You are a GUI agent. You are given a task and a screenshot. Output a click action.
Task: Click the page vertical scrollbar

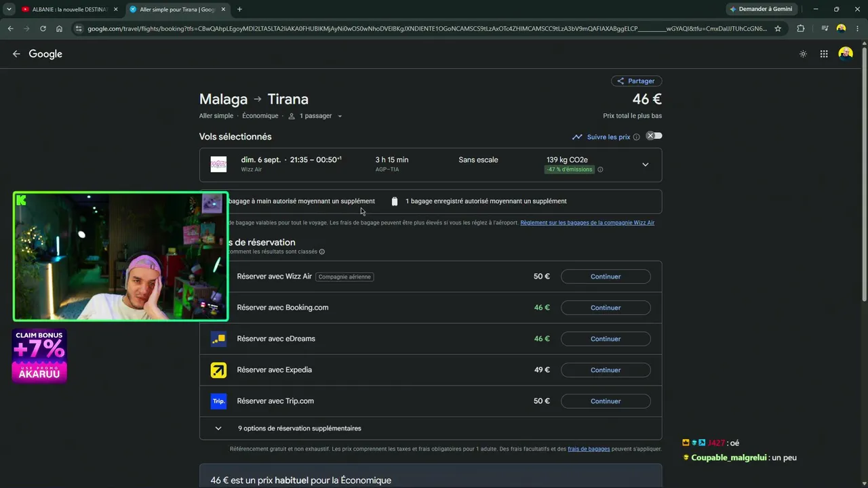pyautogui.click(x=864, y=173)
